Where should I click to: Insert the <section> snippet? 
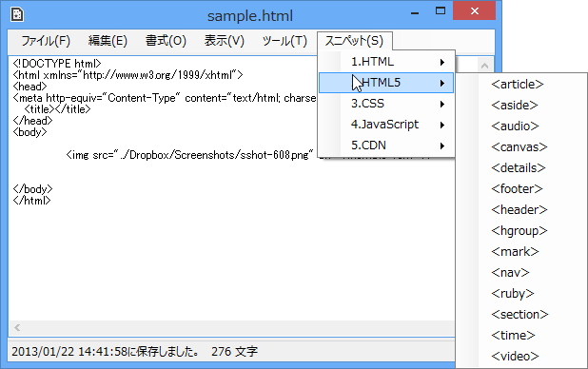pos(521,315)
